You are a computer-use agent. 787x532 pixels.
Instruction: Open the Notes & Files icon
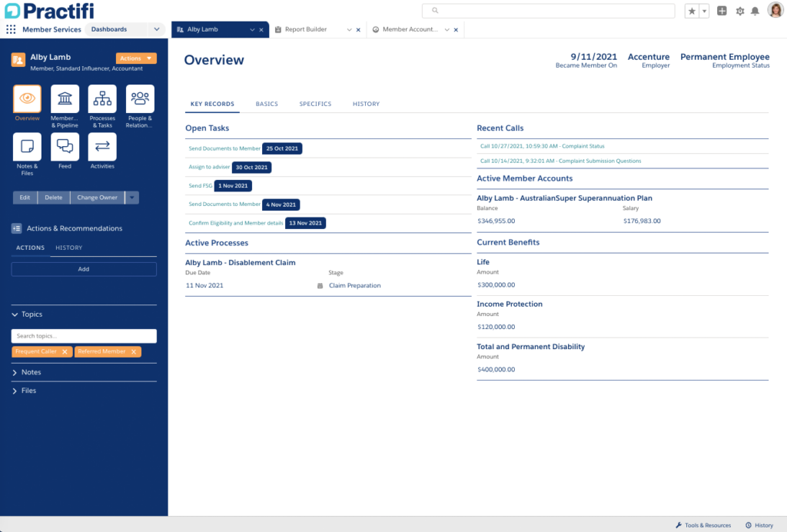27,147
